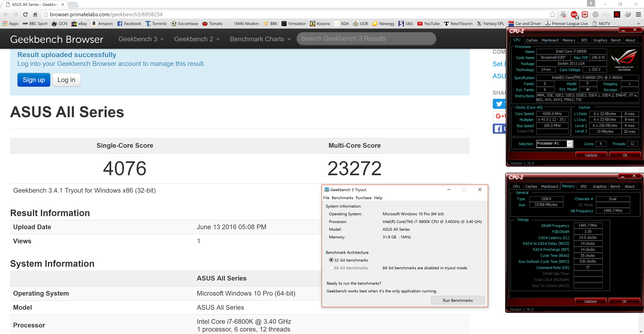Bookmark this page with the star icon

pyautogui.click(x=552, y=14)
